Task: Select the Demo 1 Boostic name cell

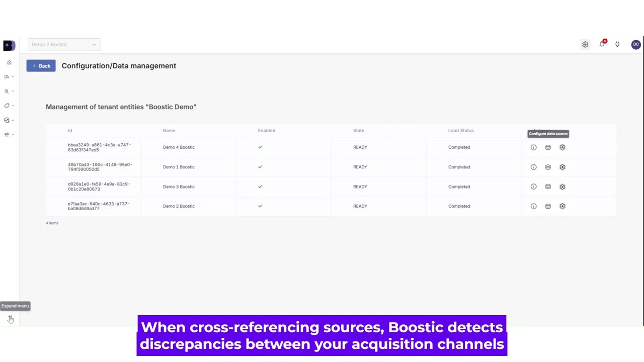Action: [x=179, y=167]
